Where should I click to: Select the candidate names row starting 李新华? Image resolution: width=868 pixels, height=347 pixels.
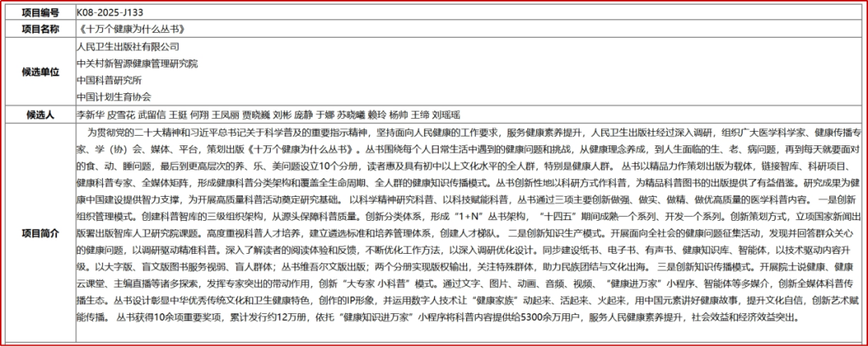click(x=268, y=115)
